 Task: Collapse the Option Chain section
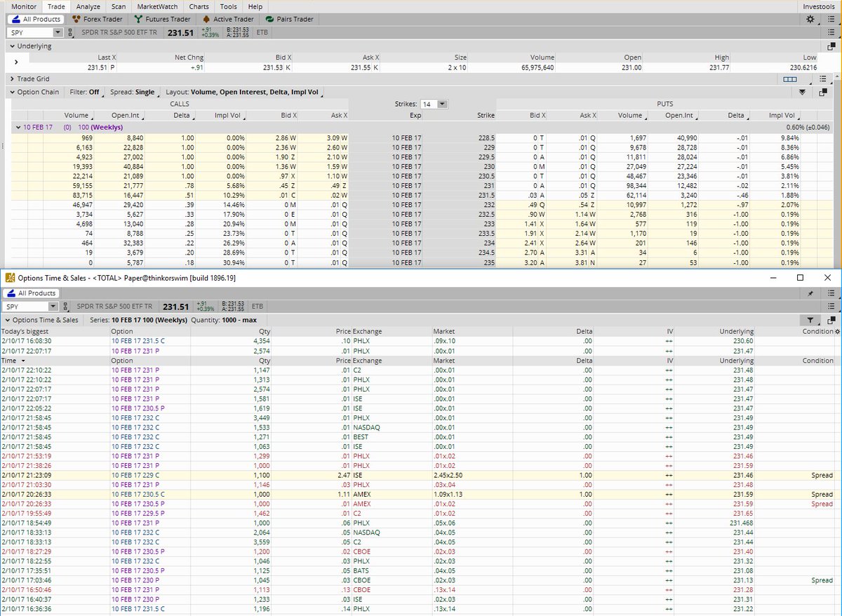[x=12, y=92]
